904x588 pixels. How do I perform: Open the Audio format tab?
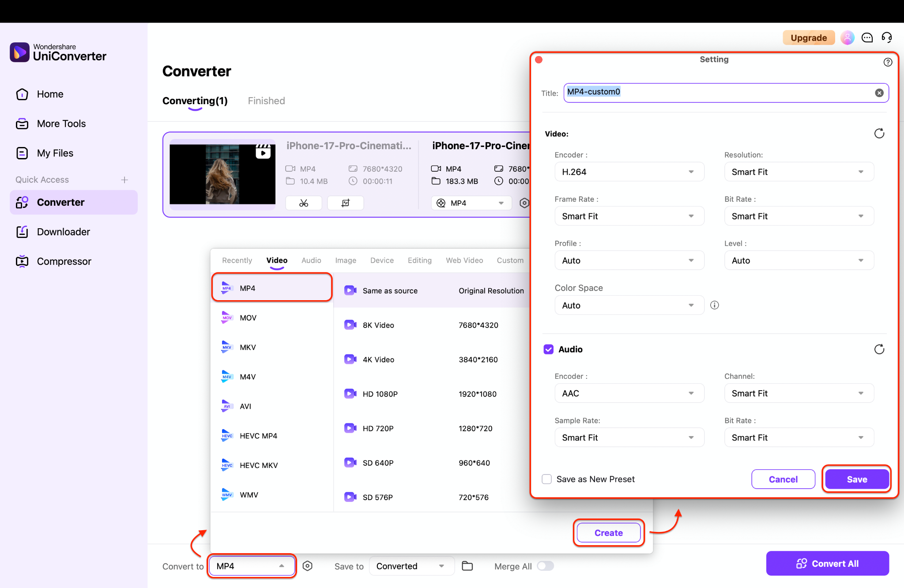311,260
